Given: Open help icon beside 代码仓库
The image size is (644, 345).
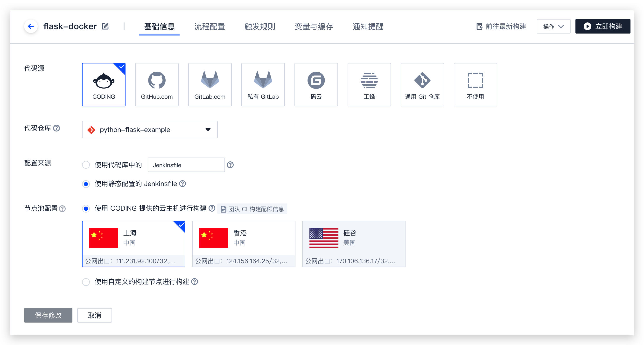Looking at the screenshot, I should click(57, 128).
